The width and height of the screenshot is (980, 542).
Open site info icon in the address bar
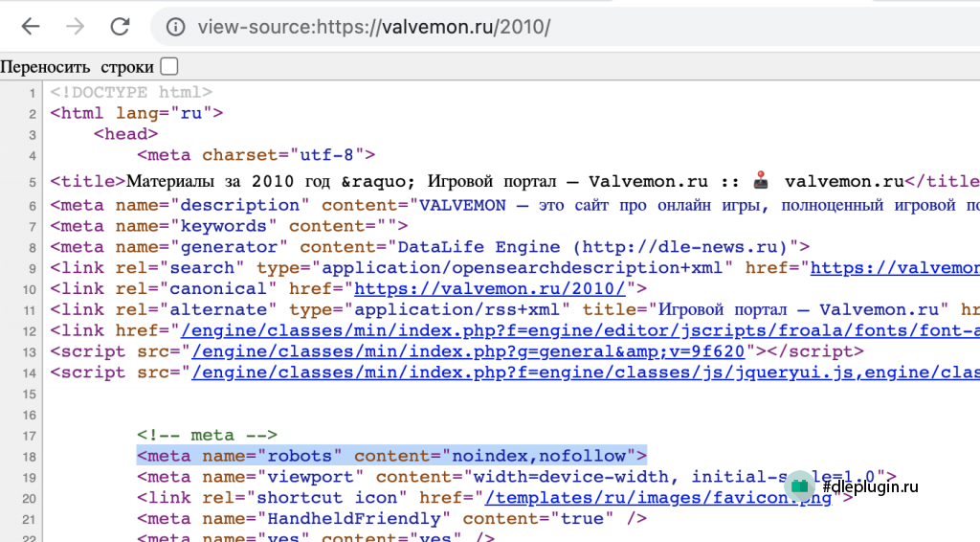[x=176, y=27]
